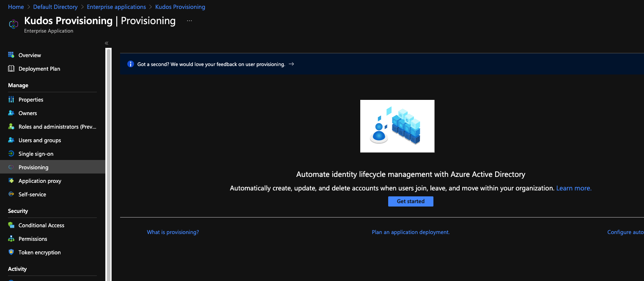Click the Conditional Access icon
The image size is (644, 281).
[x=11, y=225]
